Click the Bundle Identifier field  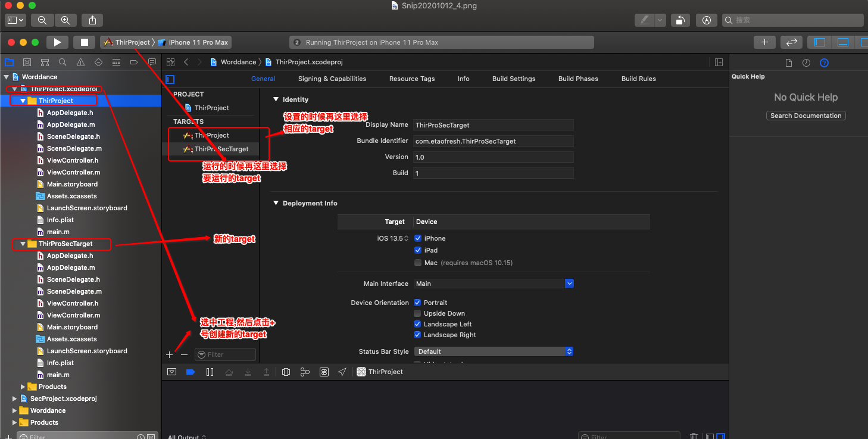[494, 141]
